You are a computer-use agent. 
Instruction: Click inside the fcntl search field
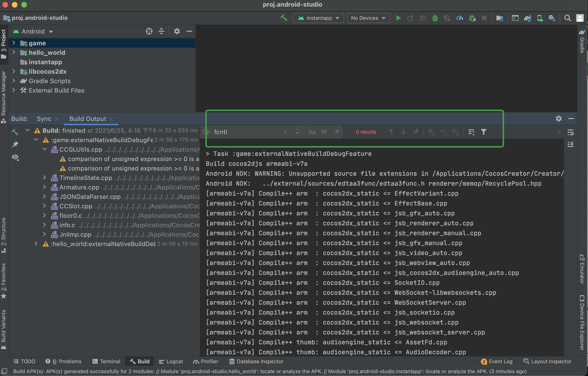244,132
